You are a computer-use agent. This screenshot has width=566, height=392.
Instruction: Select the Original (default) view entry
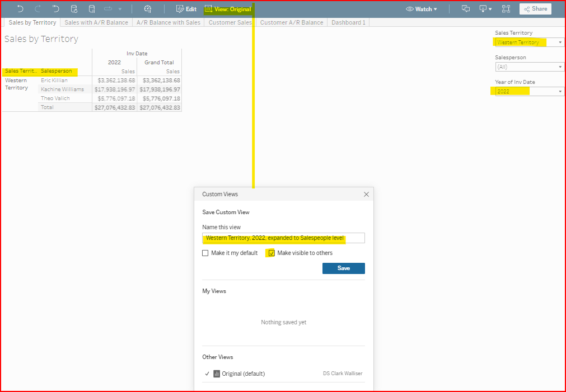click(243, 374)
